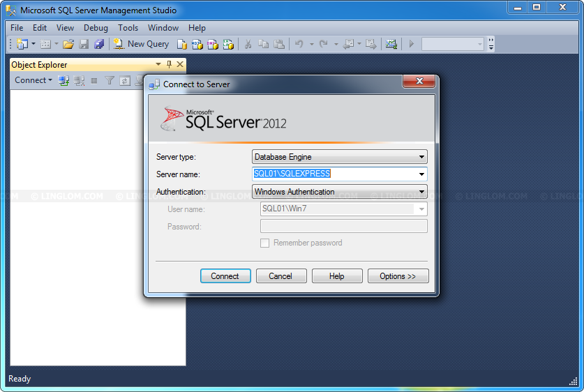
Task: Click the Cut scissors icon
Action: click(x=248, y=44)
